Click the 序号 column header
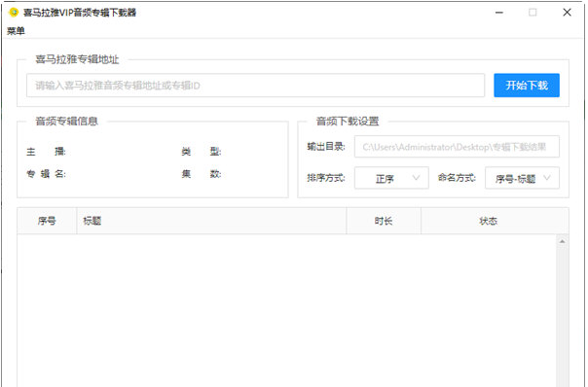The width and height of the screenshot is (588, 387). pyautogui.click(x=47, y=221)
